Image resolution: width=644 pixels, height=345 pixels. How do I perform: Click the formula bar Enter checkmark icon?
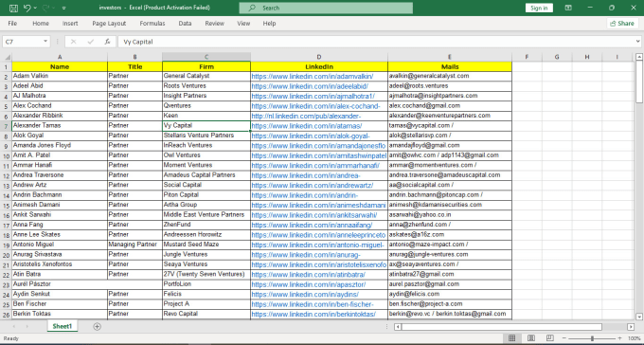point(91,42)
